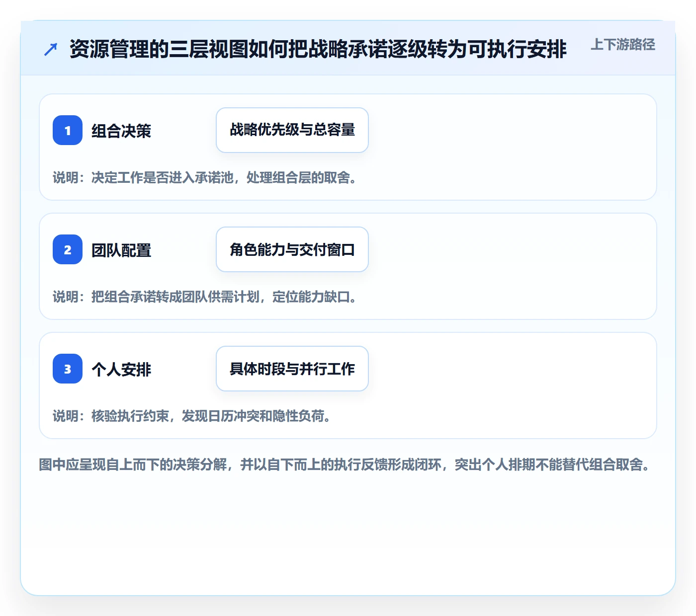
Task: Click the 角色能力与交付窗口 chip
Action: [x=292, y=249]
